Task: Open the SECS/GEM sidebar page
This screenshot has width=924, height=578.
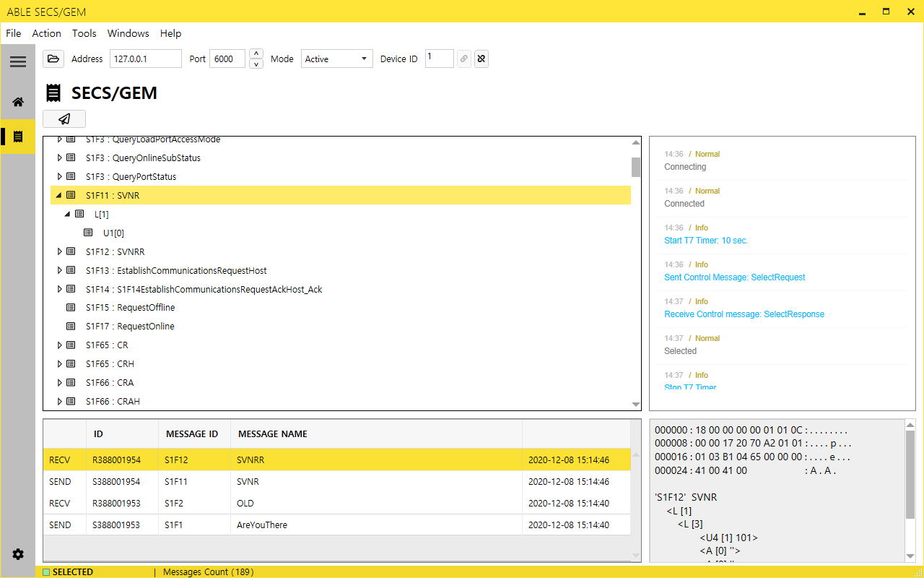Action: click(x=18, y=137)
